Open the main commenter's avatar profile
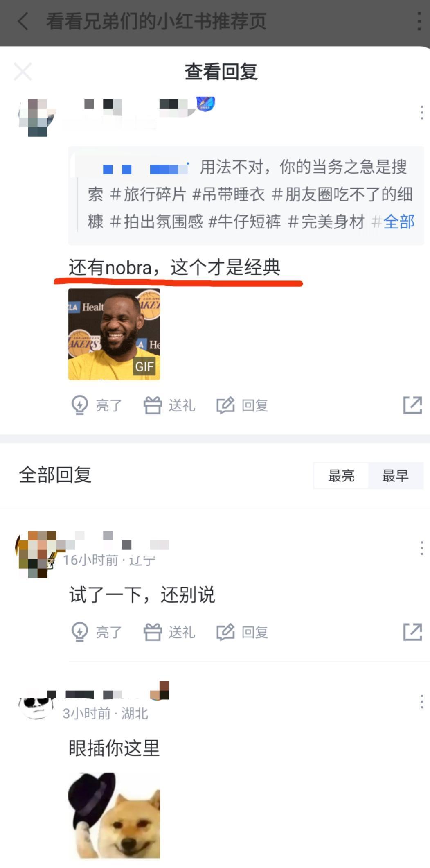Screen dimensions: 430x868 pyautogui.click(x=37, y=117)
